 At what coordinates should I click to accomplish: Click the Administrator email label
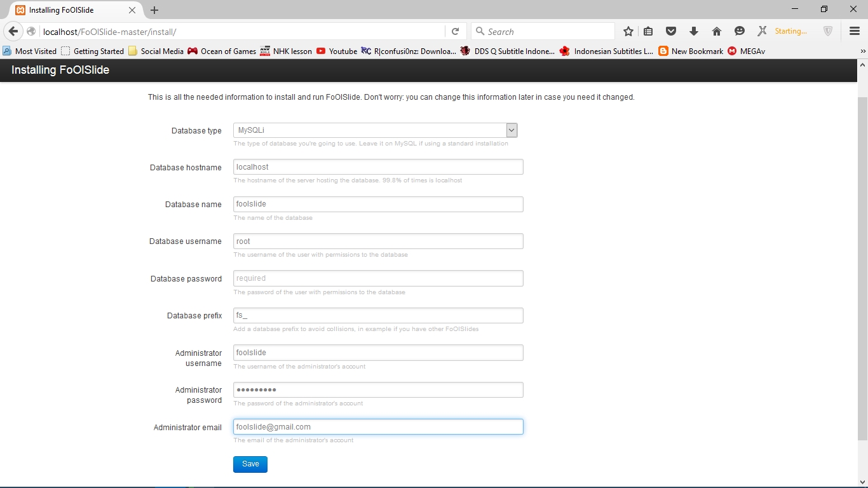[x=187, y=428]
